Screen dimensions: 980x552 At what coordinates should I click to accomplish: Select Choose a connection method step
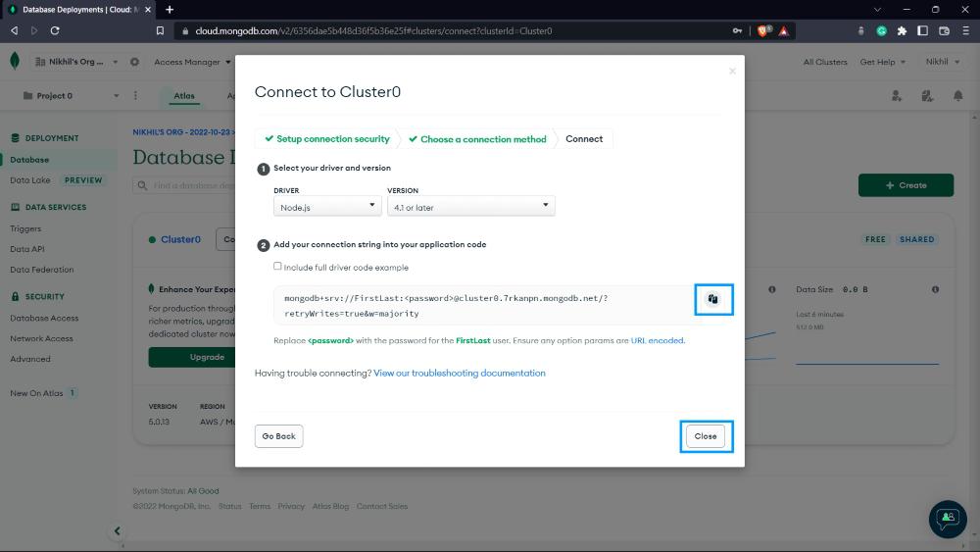[x=477, y=139]
